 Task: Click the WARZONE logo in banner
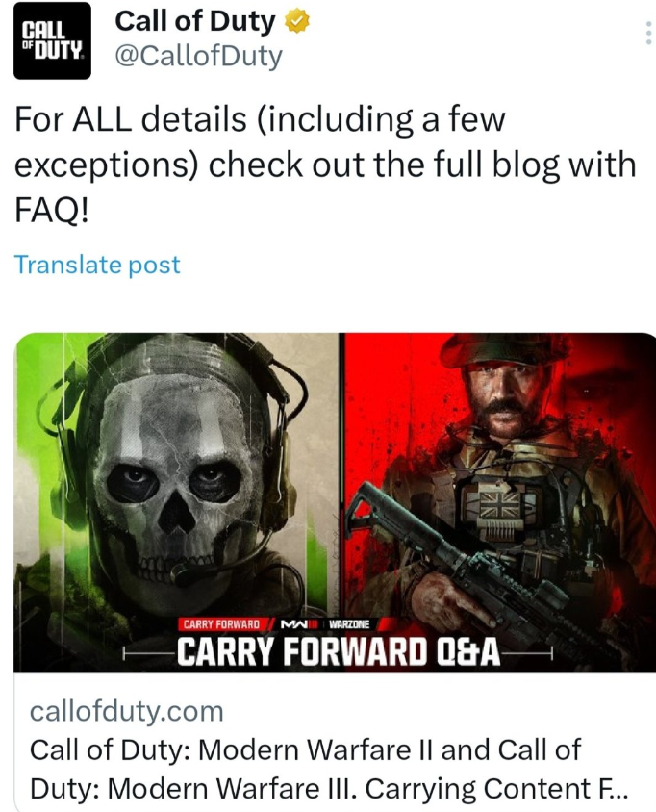[x=349, y=624]
